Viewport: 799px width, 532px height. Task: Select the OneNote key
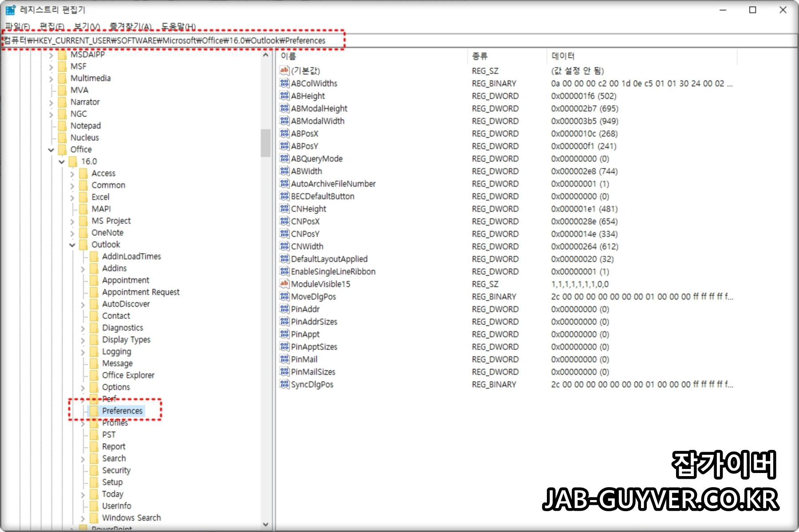(107, 233)
